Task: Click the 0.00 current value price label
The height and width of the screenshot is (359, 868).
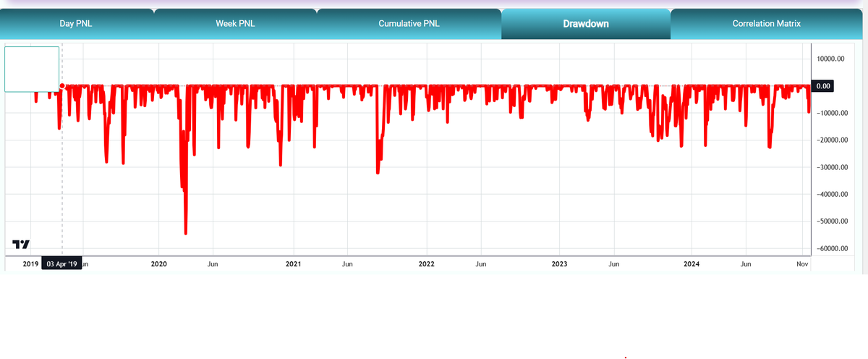Action: pyautogui.click(x=824, y=86)
